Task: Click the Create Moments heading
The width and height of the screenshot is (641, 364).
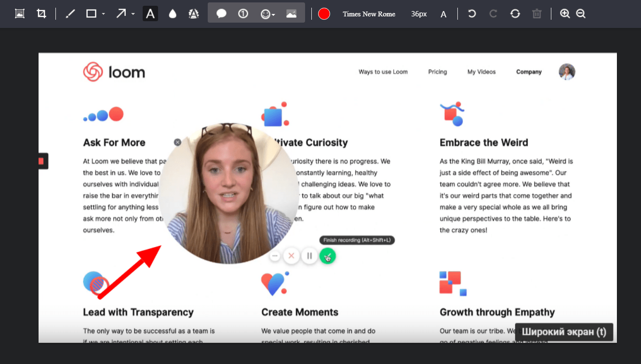Action: click(300, 312)
